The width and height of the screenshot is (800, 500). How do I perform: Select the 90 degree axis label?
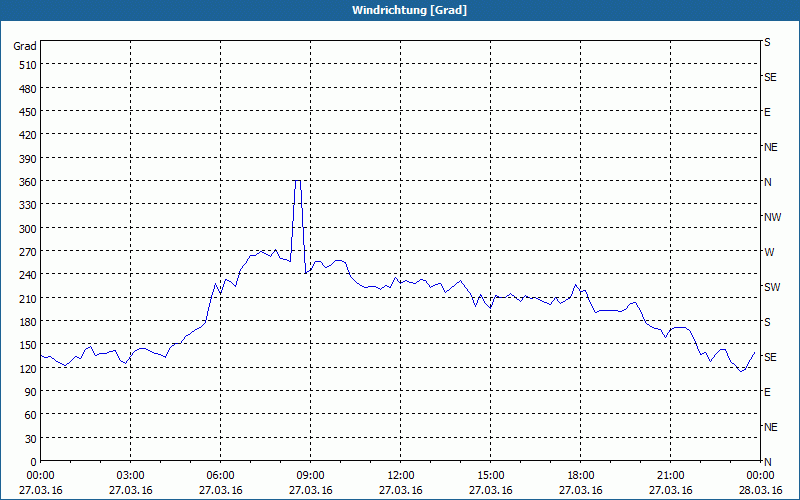[31, 392]
